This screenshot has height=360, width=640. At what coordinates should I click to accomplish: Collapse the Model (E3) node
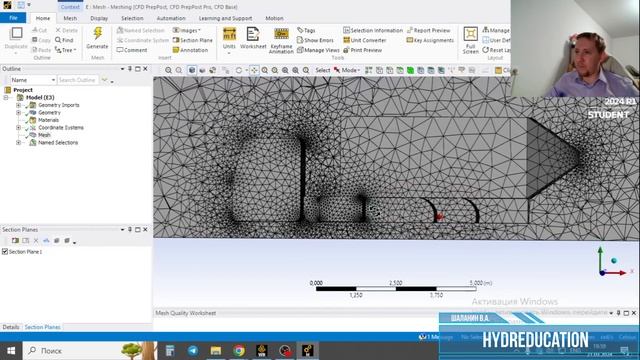6,98
